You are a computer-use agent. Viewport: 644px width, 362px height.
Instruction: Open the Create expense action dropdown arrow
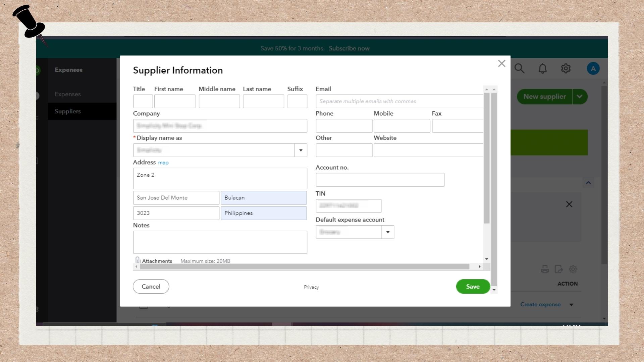point(571,305)
